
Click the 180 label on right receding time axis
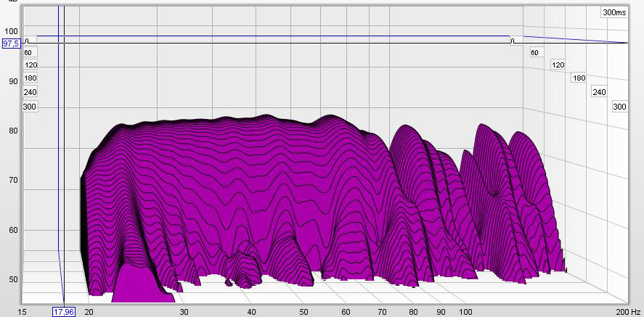coord(579,78)
